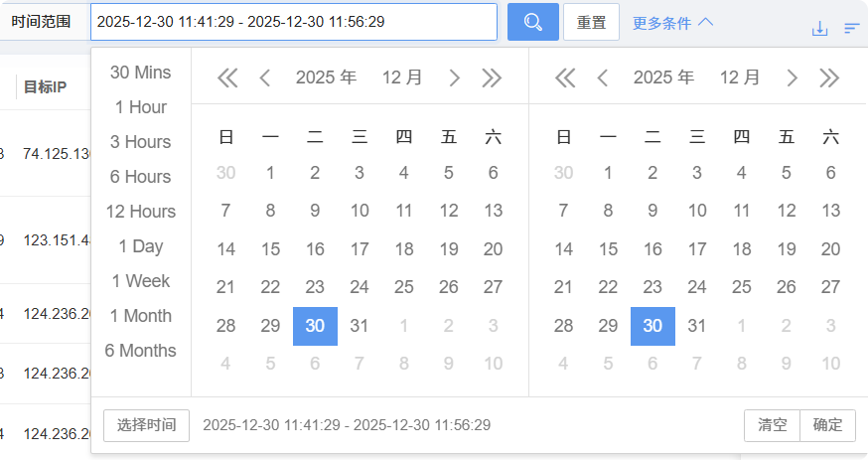Go to previous month in left calendar
This screenshot has width=868, height=460.
[x=265, y=77]
